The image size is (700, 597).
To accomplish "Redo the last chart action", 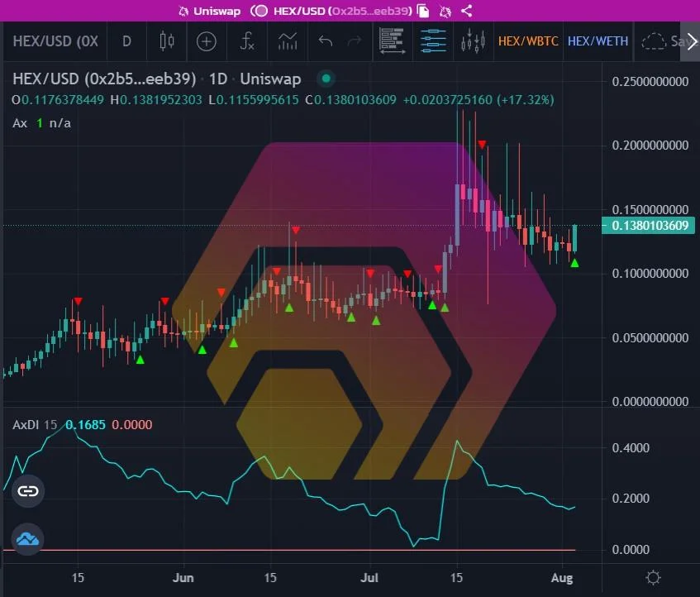I will [355, 41].
